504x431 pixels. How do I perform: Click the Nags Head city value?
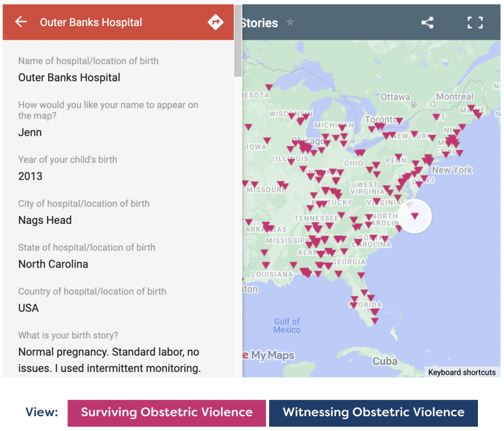[45, 220]
